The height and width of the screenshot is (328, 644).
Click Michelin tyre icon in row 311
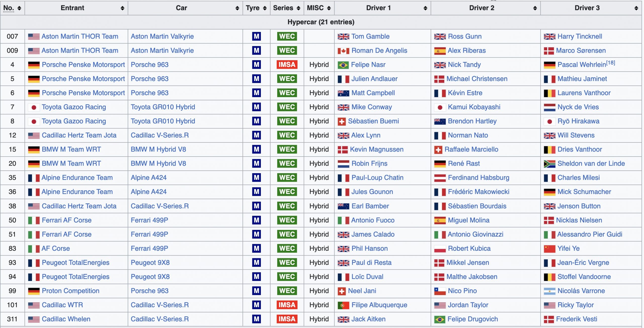[256, 319]
